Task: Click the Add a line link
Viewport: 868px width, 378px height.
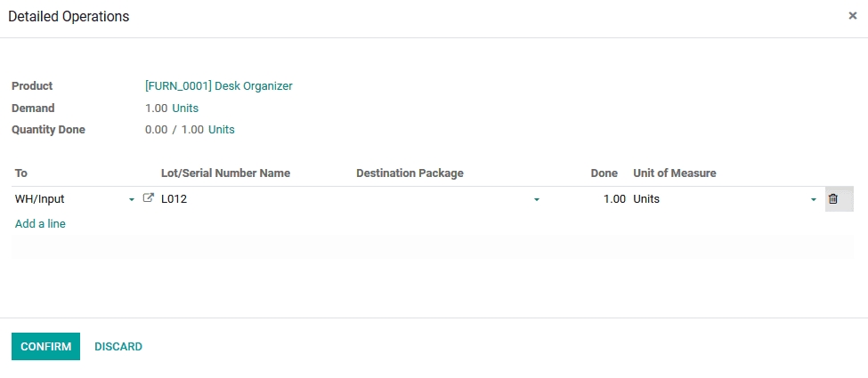Action: click(x=40, y=224)
